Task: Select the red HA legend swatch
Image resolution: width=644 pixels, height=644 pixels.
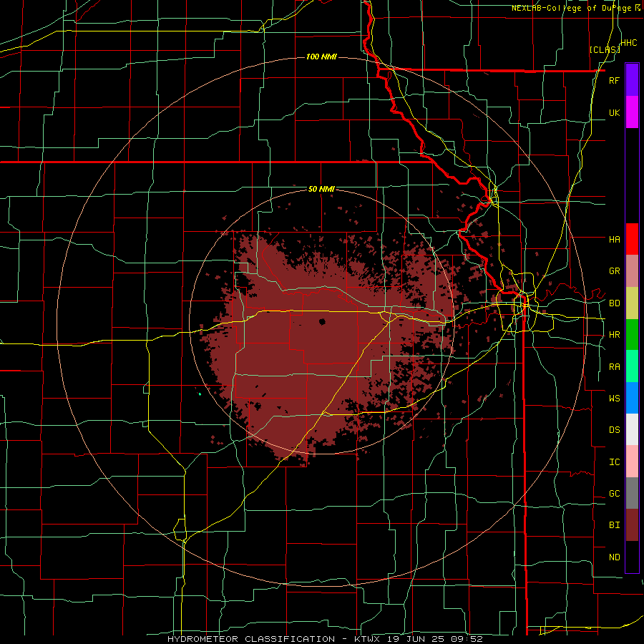Action: pyautogui.click(x=632, y=239)
